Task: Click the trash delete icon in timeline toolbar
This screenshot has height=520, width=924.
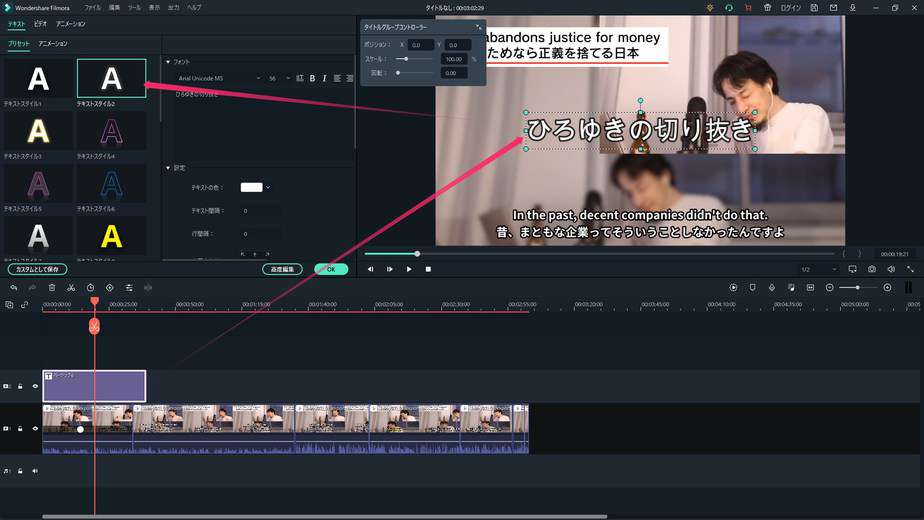Action: tap(52, 288)
